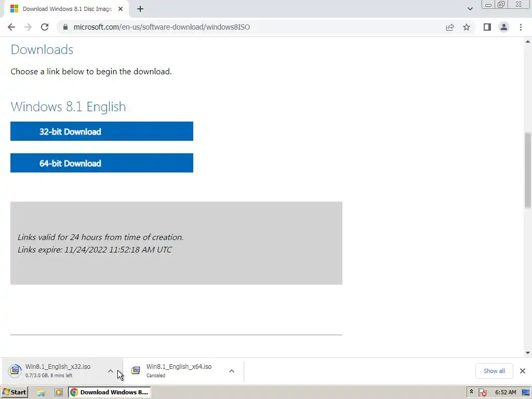Image resolution: width=532 pixels, height=399 pixels.
Task: Click the Show desktop tray icon
Action: (x=526, y=393)
